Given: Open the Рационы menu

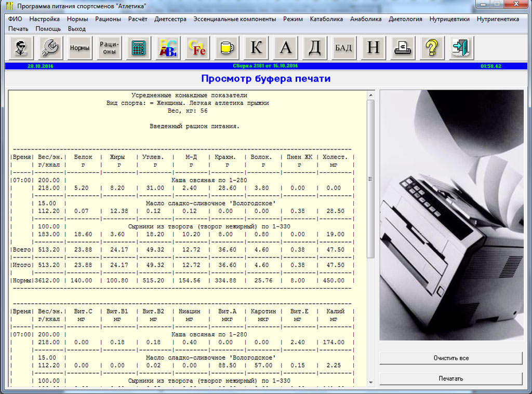Looking at the screenshot, I should click(108, 19).
